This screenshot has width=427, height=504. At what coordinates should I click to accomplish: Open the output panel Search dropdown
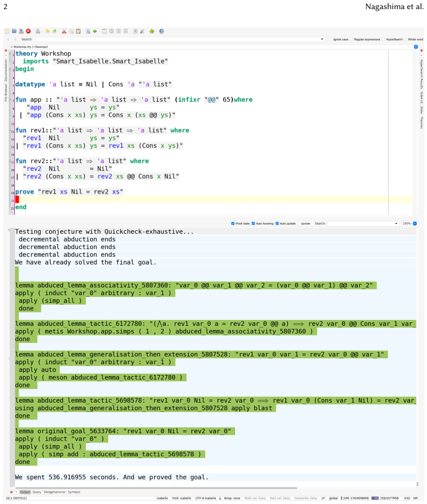tap(396, 223)
